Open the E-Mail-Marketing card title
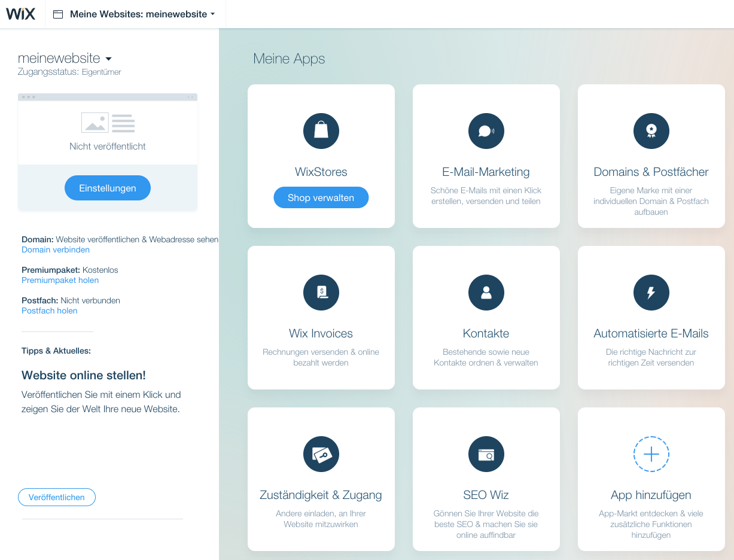Viewport: 734px width, 560px height. [486, 172]
